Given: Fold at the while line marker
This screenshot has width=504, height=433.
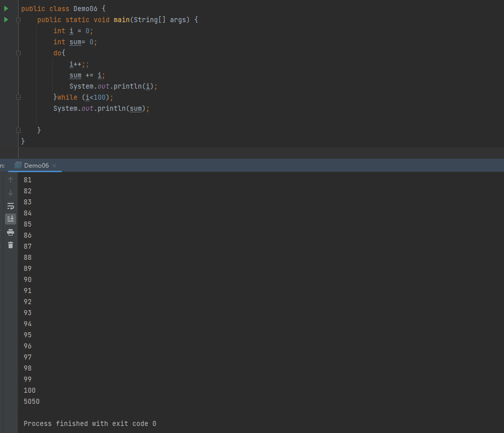Looking at the screenshot, I should [18, 97].
